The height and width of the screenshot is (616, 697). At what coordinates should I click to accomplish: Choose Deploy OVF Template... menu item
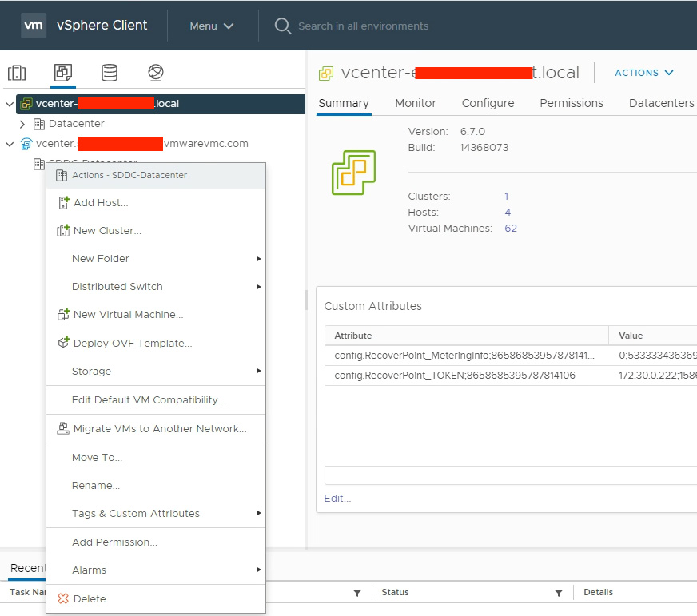click(156, 343)
